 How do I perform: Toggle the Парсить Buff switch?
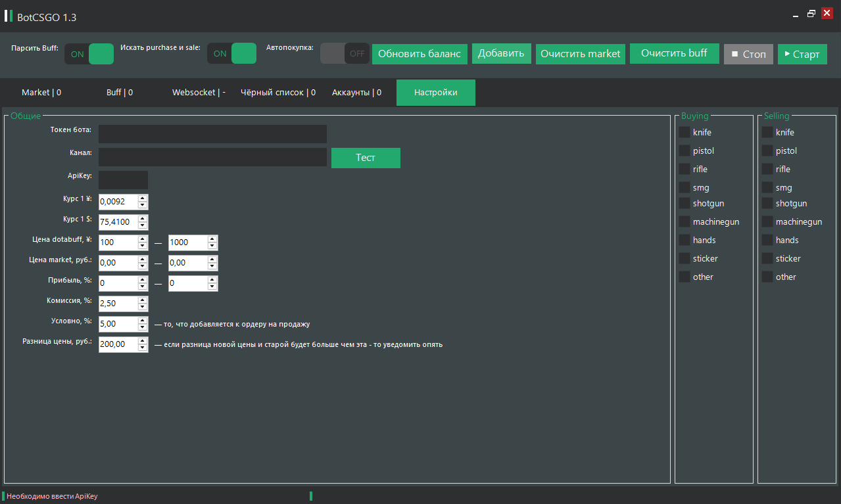(89, 54)
